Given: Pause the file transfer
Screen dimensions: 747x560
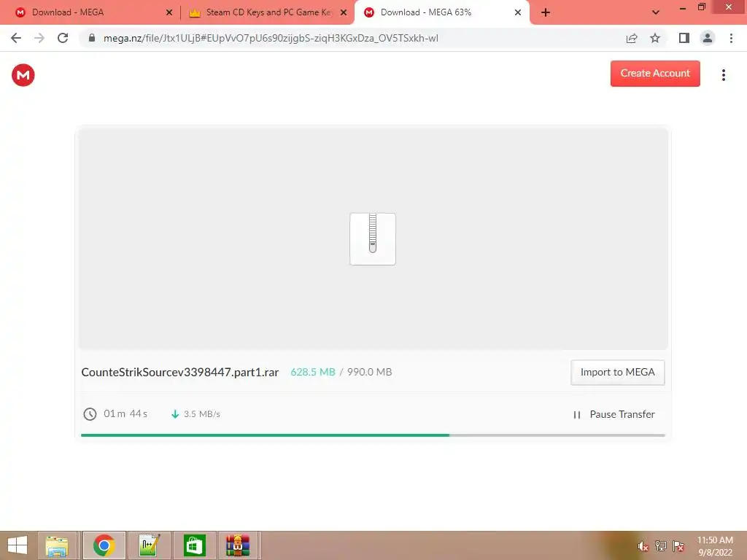Looking at the screenshot, I should click(614, 414).
